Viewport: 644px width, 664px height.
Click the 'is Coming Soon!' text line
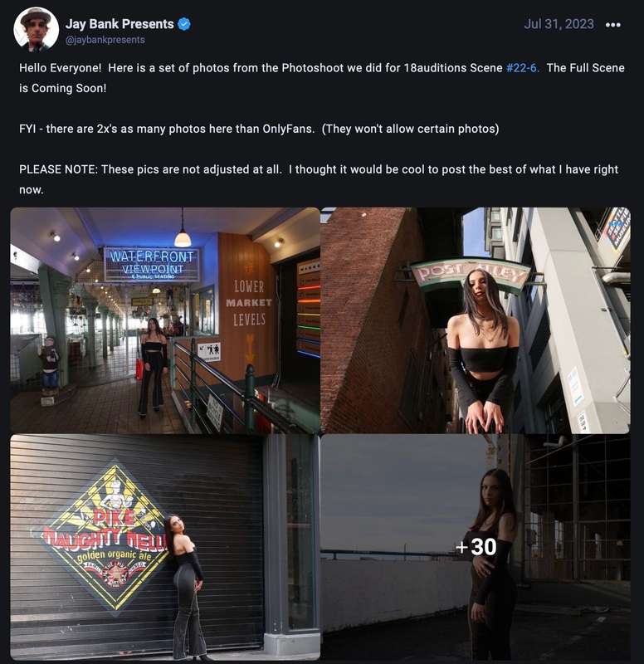click(63, 89)
